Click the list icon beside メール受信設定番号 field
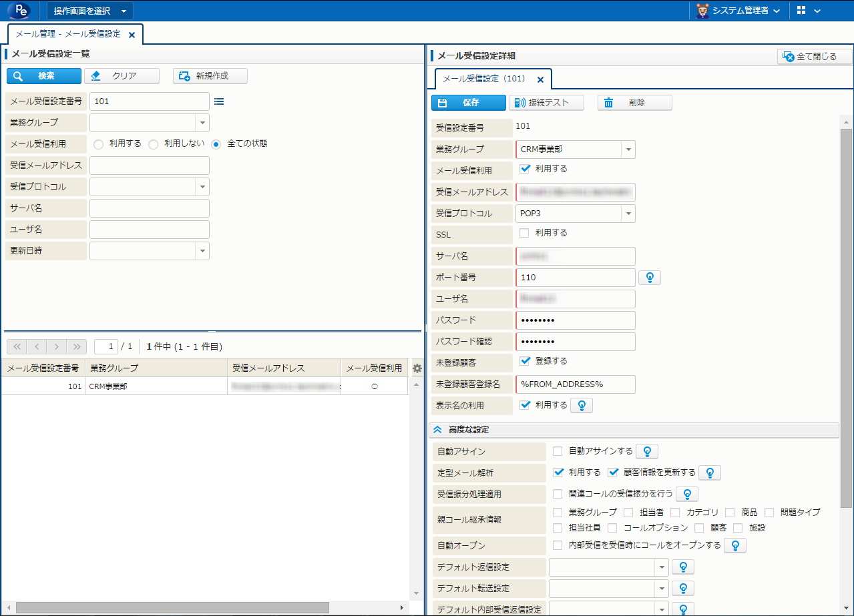 (x=219, y=101)
